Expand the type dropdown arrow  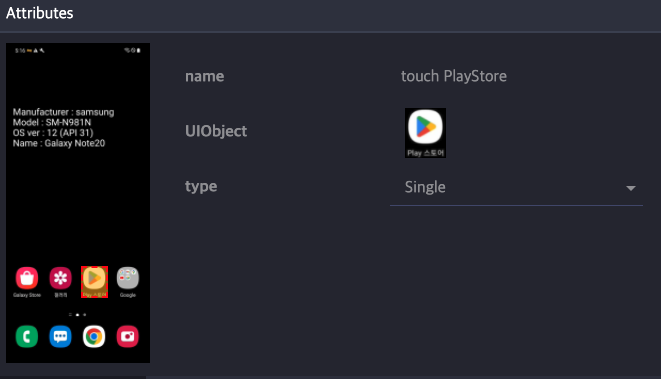(x=631, y=188)
